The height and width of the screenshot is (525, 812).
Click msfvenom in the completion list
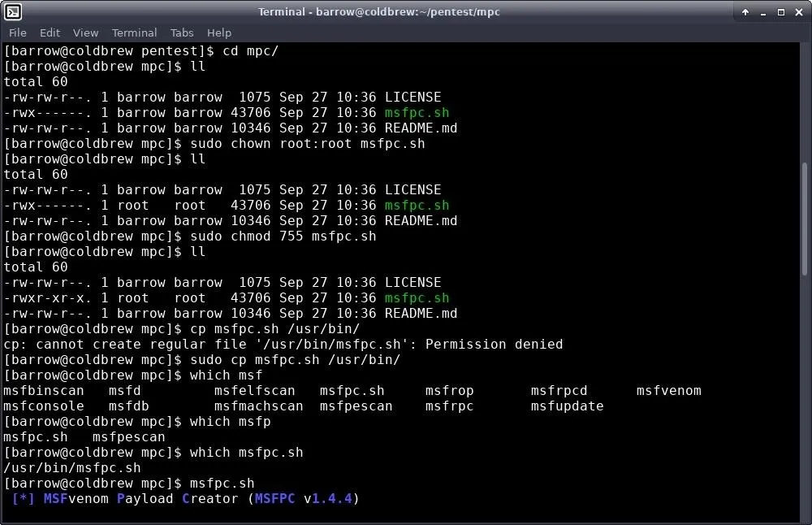(x=668, y=390)
